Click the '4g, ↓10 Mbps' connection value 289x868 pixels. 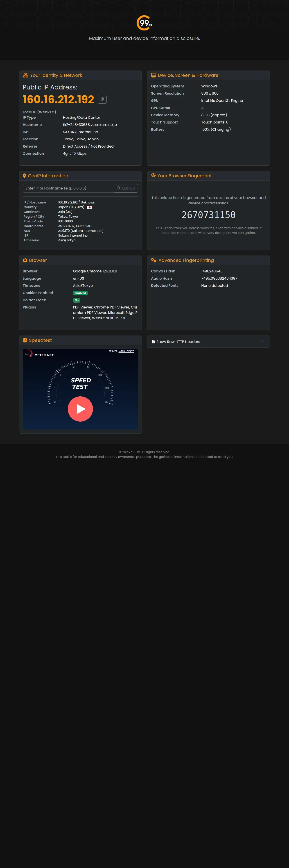pos(75,154)
